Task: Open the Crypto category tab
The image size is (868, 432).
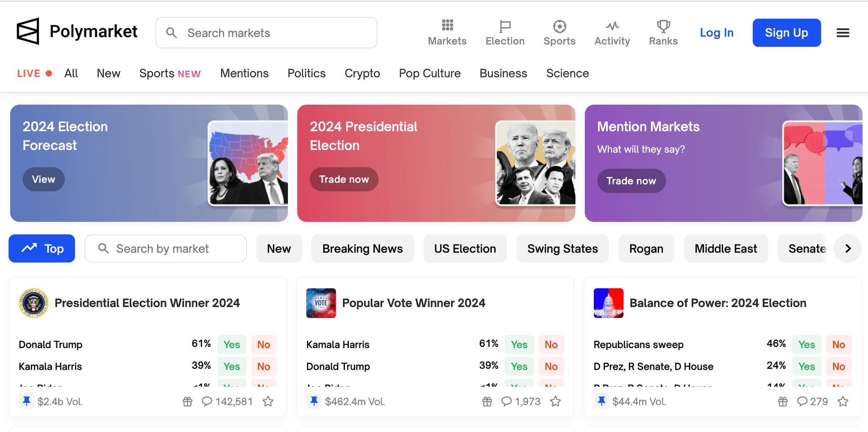Action: pyautogui.click(x=362, y=73)
